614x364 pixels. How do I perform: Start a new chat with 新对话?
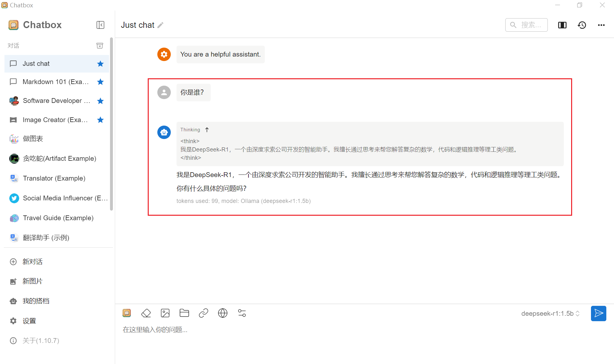32,262
